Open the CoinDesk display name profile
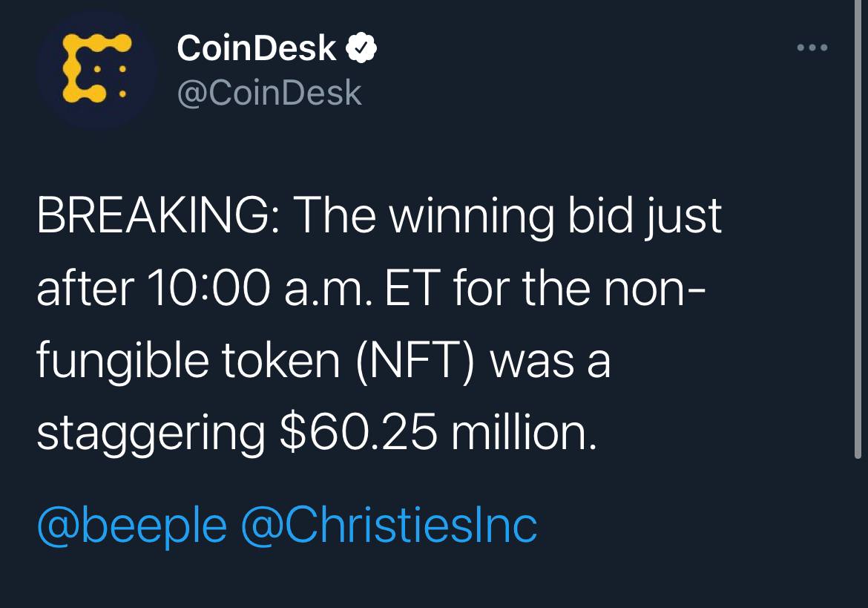The image size is (868, 608). point(256,49)
